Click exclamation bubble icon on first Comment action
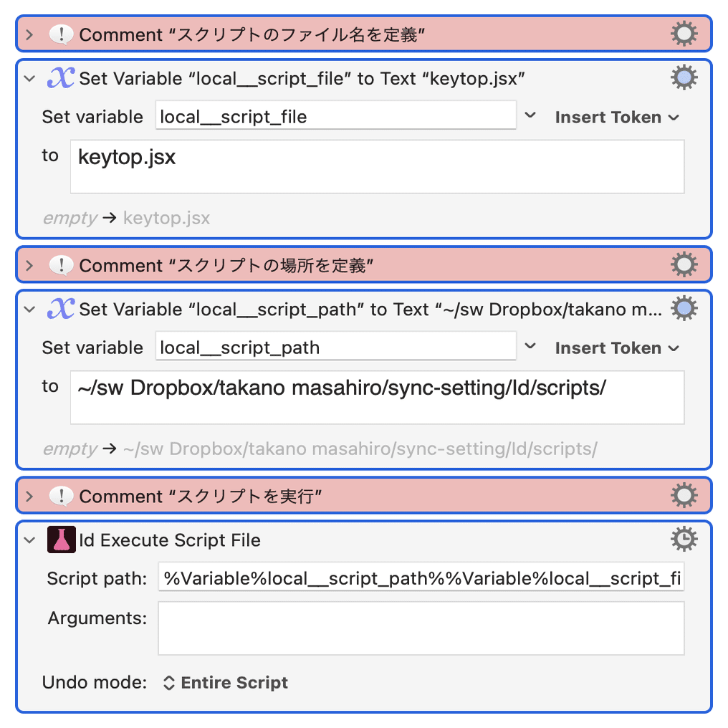This screenshot has height=728, width=728. [62, 34]
